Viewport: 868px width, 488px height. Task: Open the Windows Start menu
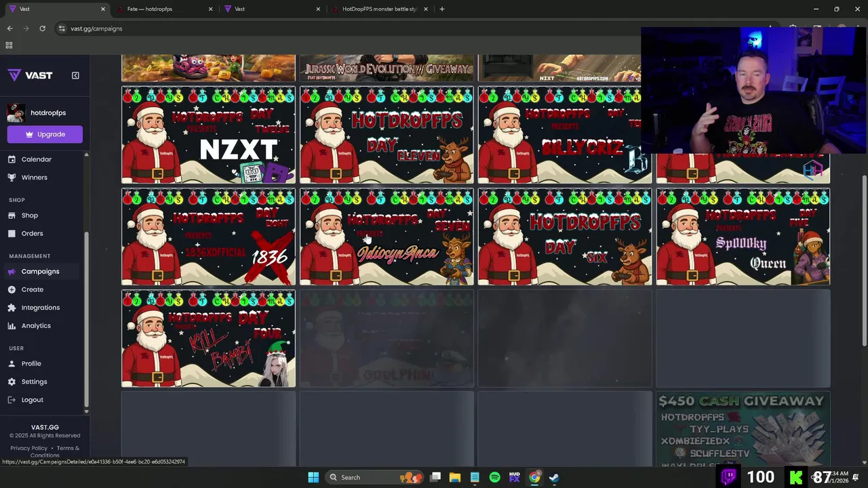[313, 477]
